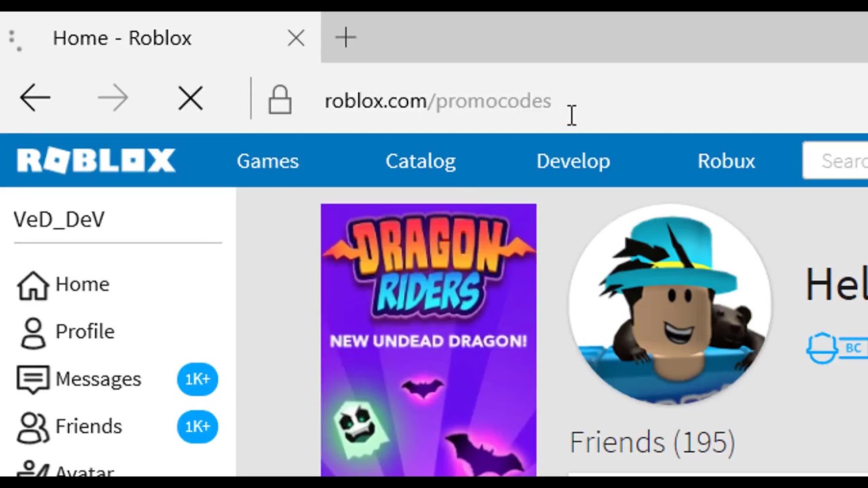
Task: Click the roblox.com/promocodes address bar
Action: (x=438, y=101)
